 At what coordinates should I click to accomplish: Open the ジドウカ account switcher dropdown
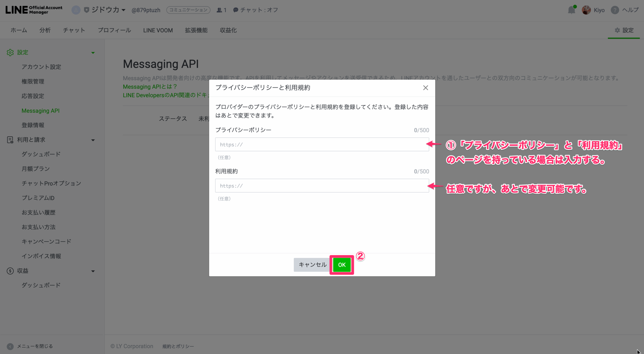[x=108, y=10]
